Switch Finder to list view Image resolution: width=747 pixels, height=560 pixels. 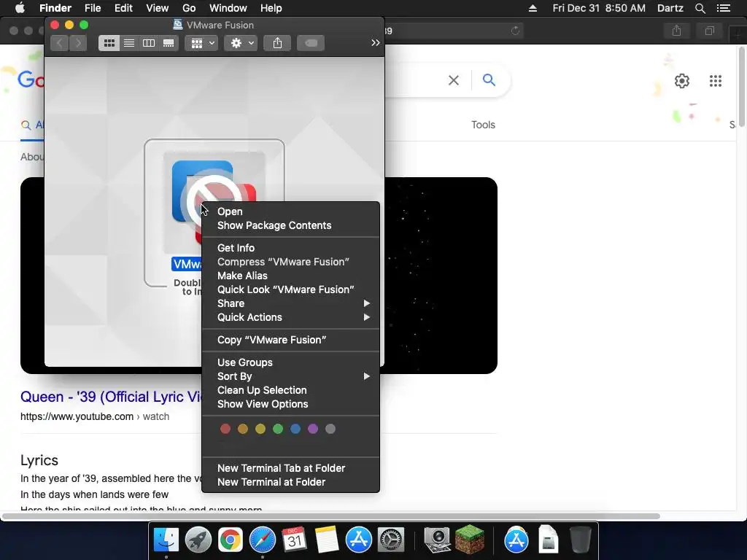129,43
